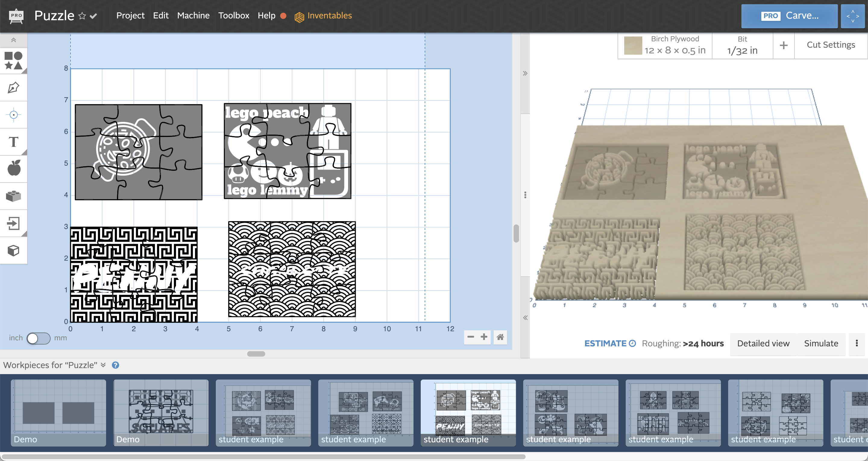Click the saved checkmark next to Puzzle
The height and width of the screenshot is (461, 868).
click(94, 16)
